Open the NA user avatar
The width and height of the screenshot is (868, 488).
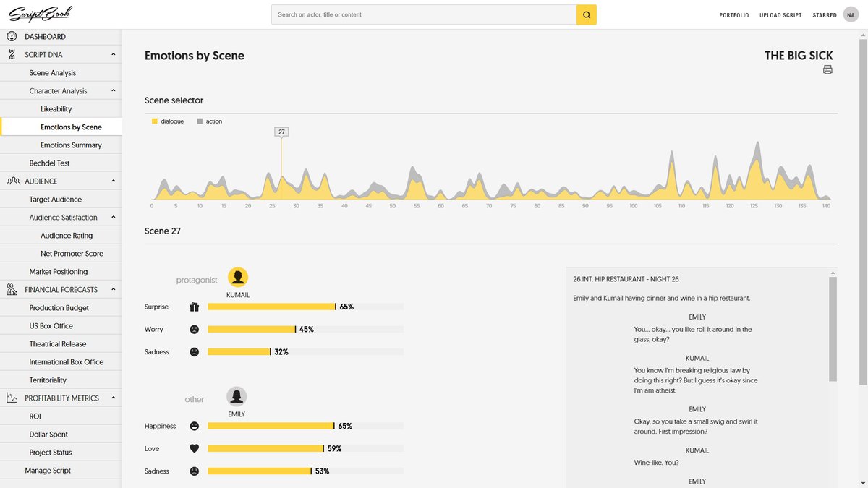[x=851, y=15]
